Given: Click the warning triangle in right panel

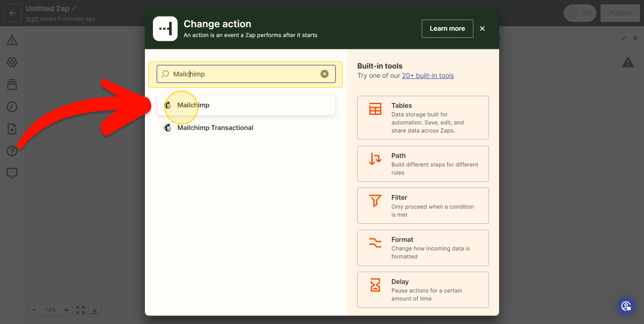Looking at the screenshot, I should [628, 62].
